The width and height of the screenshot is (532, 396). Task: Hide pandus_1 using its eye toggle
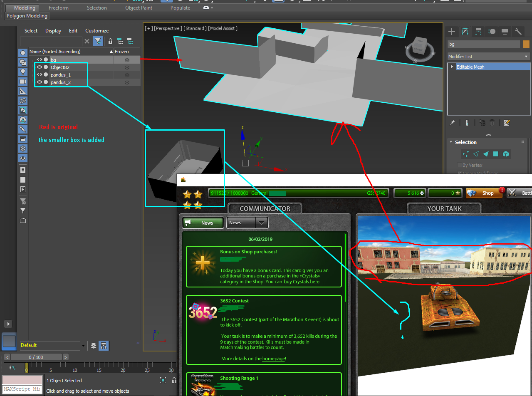click(39, 75)
